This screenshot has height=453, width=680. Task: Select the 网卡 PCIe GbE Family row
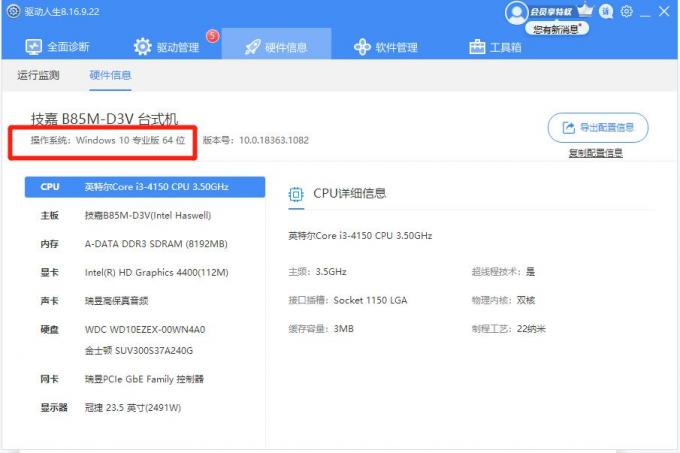pyautogui.click(x=145, y=379)
